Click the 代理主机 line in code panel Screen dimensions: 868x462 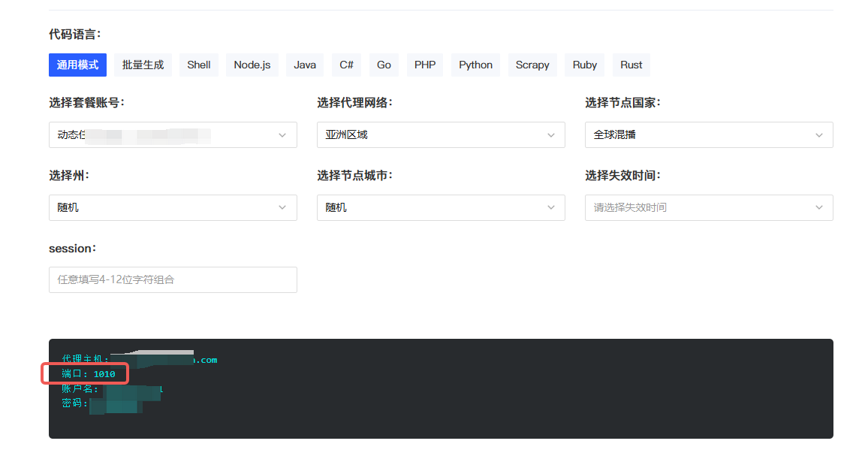(x=140, y=360)
